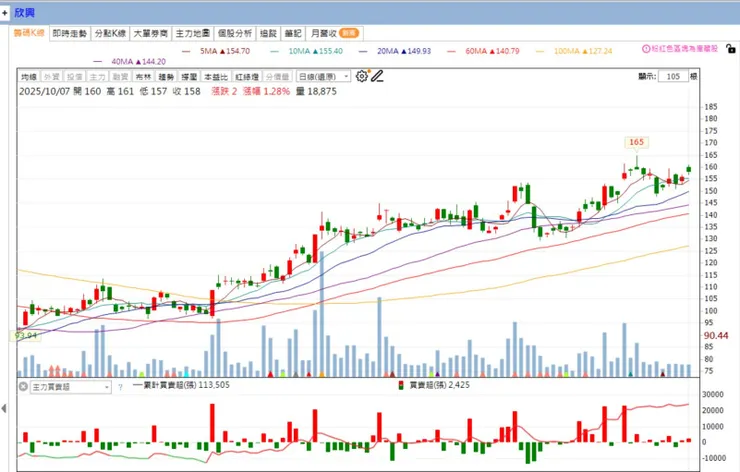Click the 165 high price label

(x=636, y=142)
